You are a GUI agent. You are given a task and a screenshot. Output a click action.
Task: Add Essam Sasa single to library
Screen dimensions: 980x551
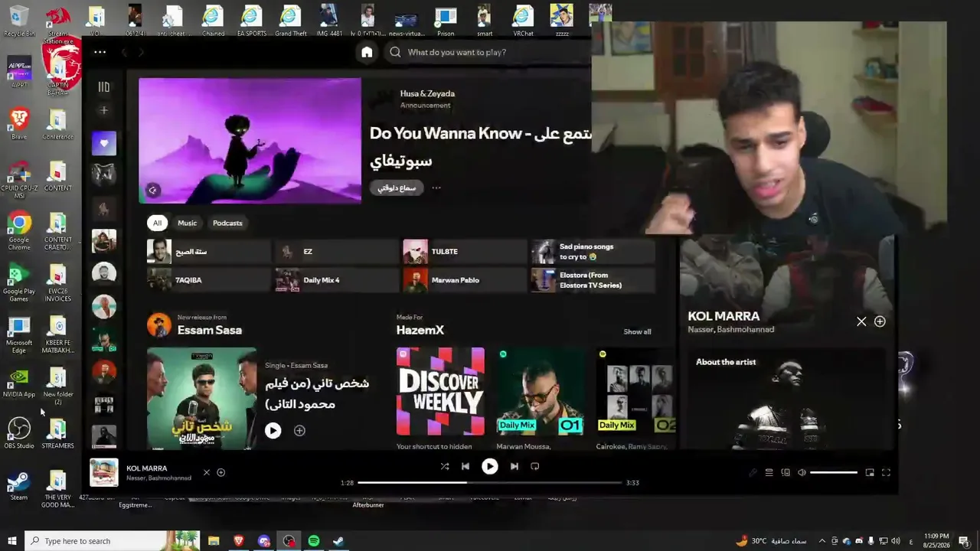[299, 431]
